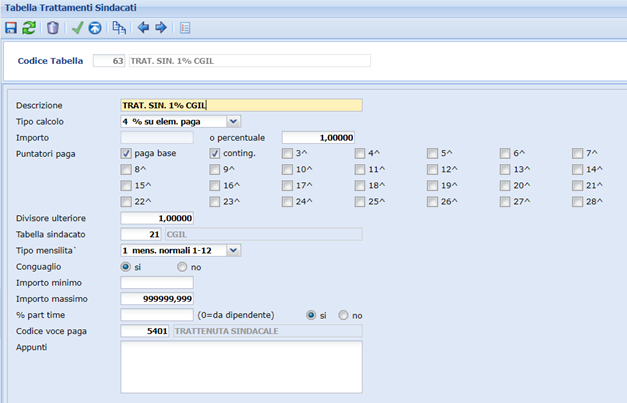Screen dimensions: 627x403
Task: Expand the Tipo mensilita dropdown
Action: (x=234, y=251)
